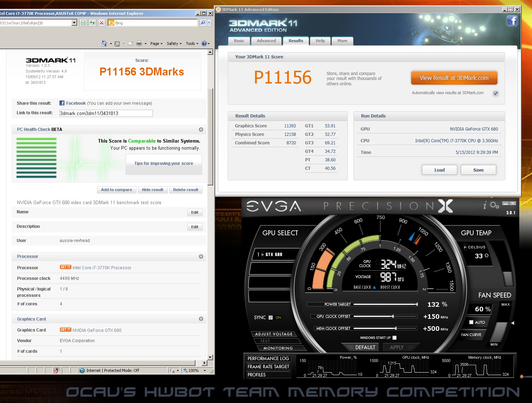Screen dimensions: 532x403
Task: Click the Facebook icon in 3DMark 11 window
Action: click(x=512, y=21)
